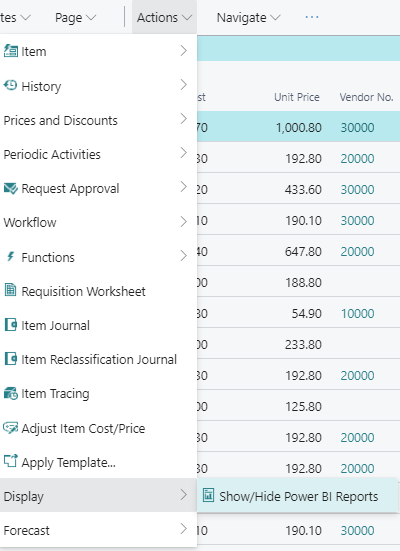Select Periodic Activities menu entry
The image size is (400, 551).
[98, 154]
